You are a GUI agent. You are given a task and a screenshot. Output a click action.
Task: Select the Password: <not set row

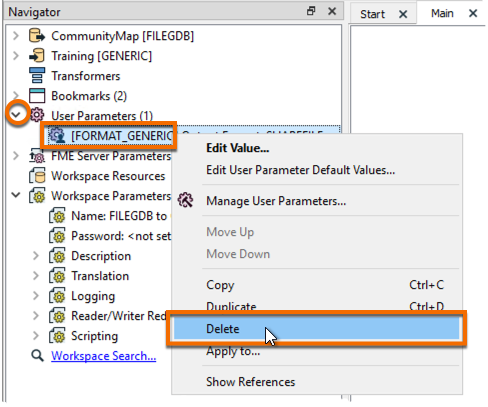click(121, 236)
